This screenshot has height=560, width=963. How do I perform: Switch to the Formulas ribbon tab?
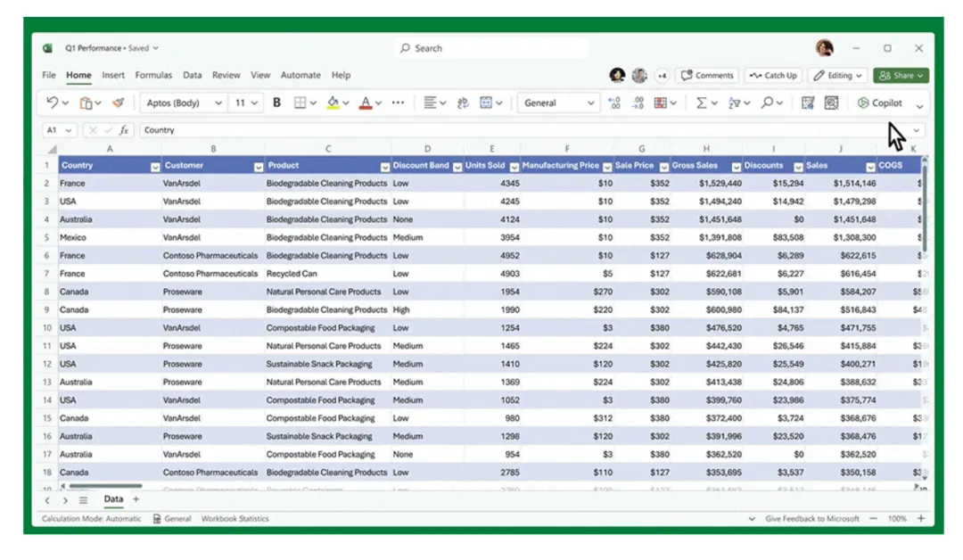[154, 75]
